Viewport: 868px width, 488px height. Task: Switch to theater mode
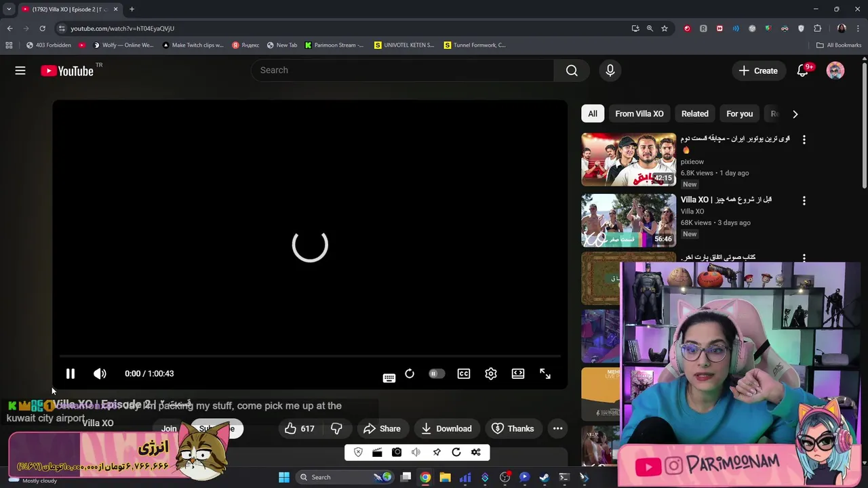tap(518, 373)
